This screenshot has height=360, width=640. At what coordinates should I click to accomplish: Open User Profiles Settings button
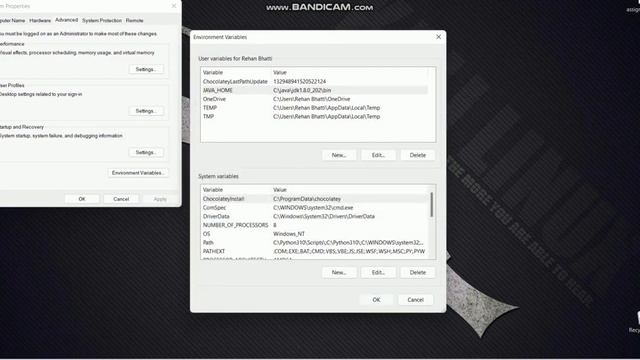pyautogui.click(x=146, y=111)
